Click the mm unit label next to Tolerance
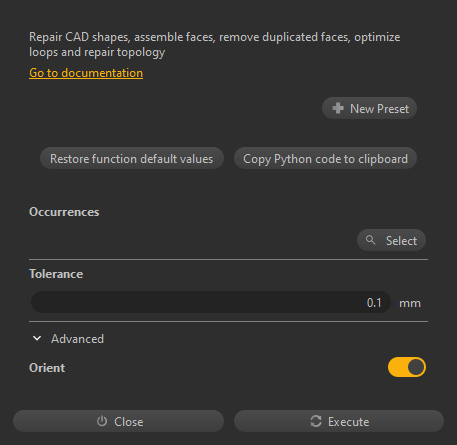The image size is (457, 445). tap(410, 303)
